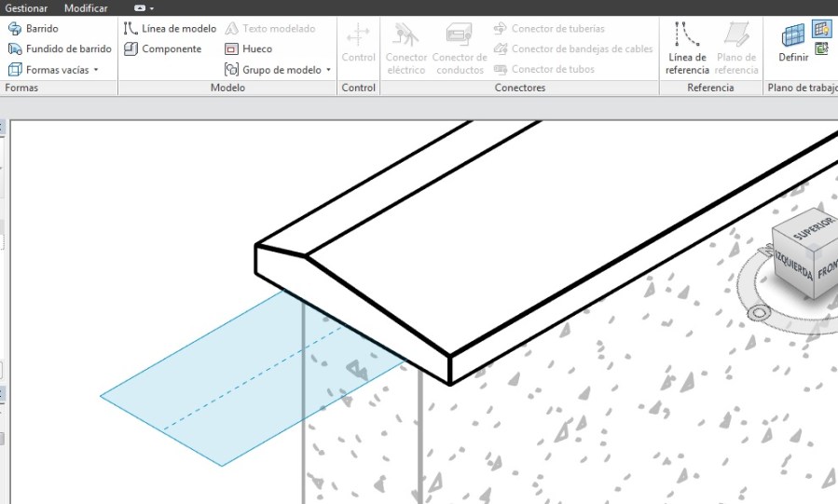838x504 pixels.
Task: Click Definir work plane button
Action: (792, 43)
